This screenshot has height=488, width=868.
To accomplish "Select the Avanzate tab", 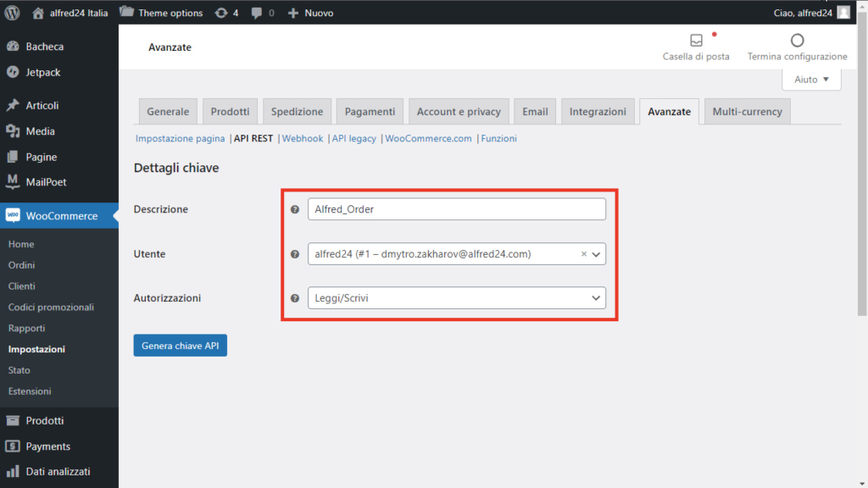I will 669,112.
